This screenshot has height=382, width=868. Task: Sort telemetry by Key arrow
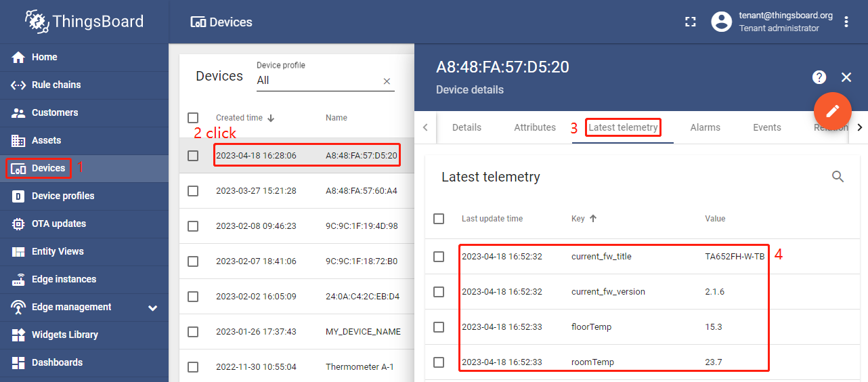pyautogui.click(x=593, y=219)
